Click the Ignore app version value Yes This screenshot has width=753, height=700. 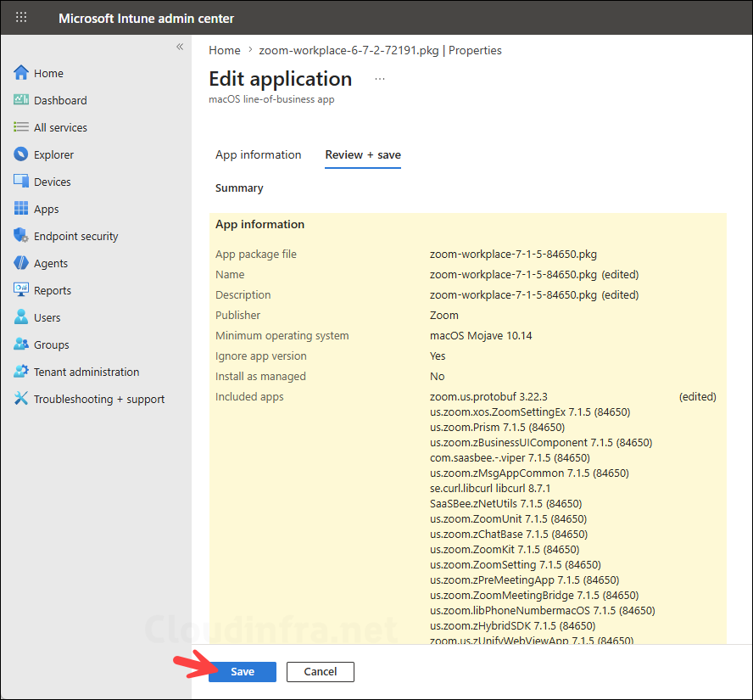(x=438, y=356)
